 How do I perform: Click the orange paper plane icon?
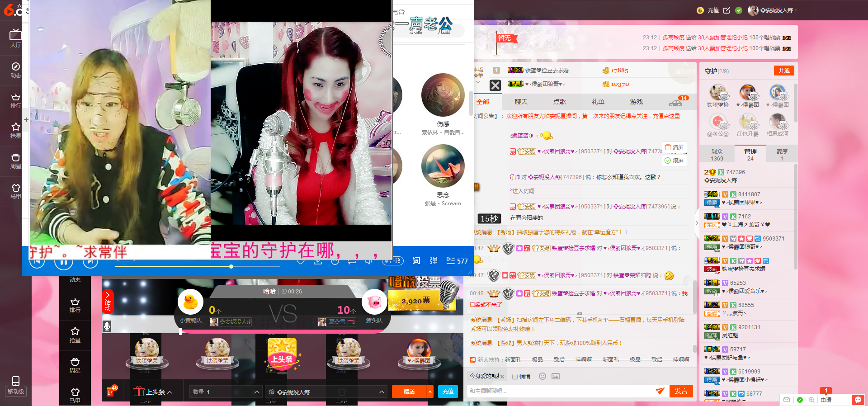660,391
